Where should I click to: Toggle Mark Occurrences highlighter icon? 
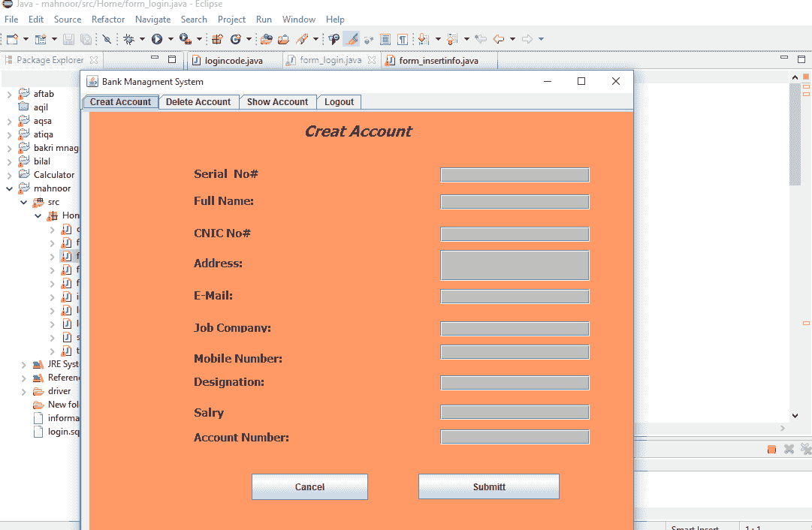352,39
